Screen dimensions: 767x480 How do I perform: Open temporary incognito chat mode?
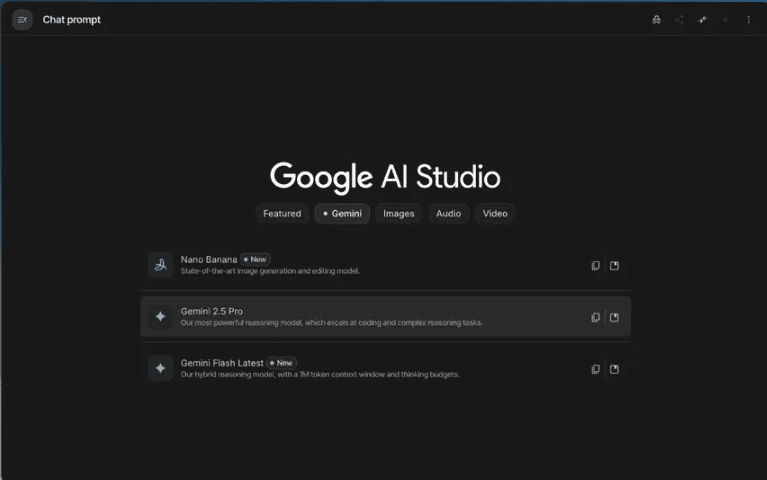click(x=656, y=20)
